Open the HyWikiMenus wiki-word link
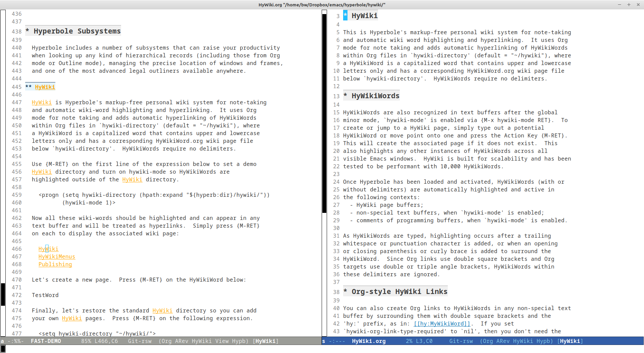The height and width of the screenshot is (353, 644). click(x=57, y=257)
